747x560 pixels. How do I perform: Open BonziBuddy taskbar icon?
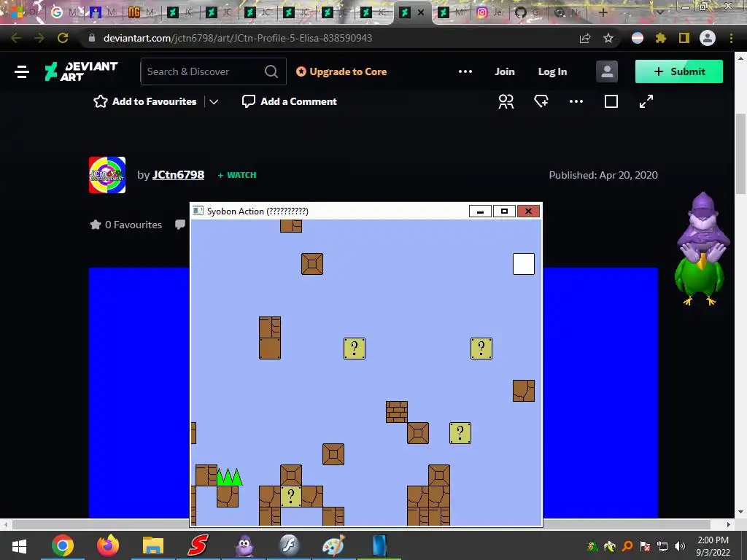244,545
